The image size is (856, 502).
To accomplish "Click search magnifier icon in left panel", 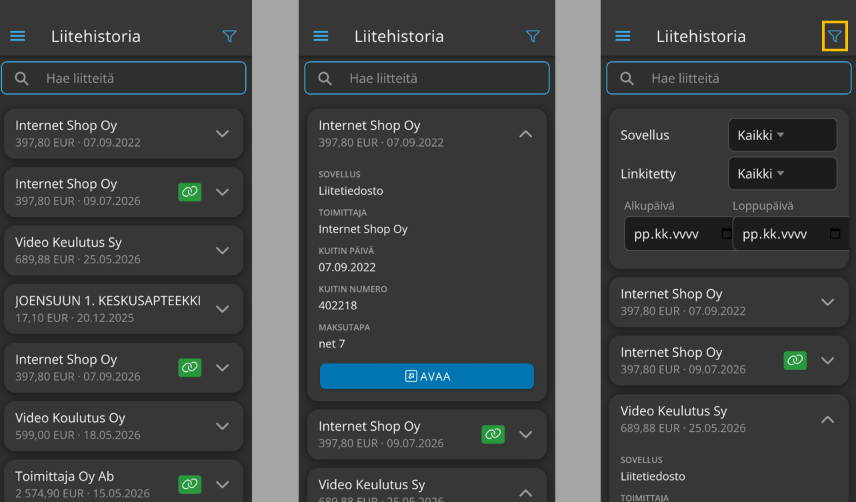I will [22, 79].
